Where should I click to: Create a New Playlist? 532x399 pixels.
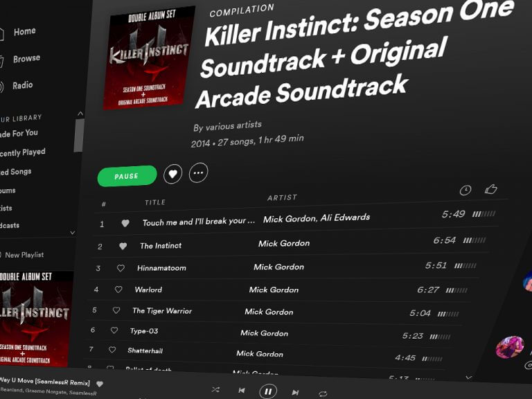[24, 255]
